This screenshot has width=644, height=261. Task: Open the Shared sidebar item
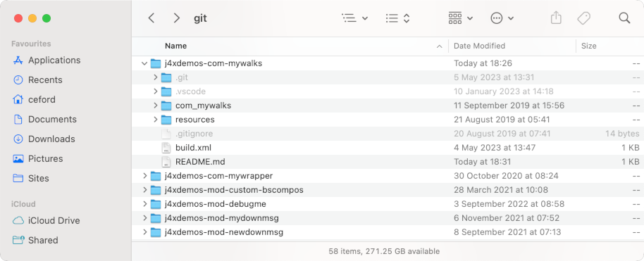(43, 241)
